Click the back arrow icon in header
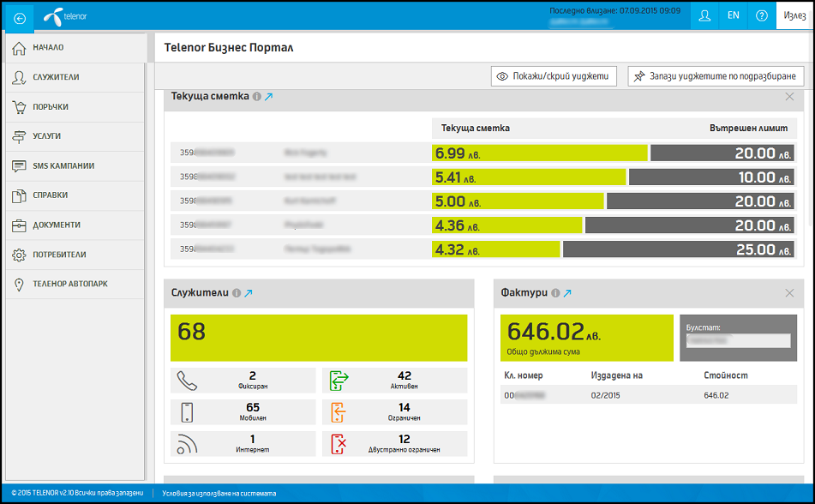815x504 pixels. (19, 19)
